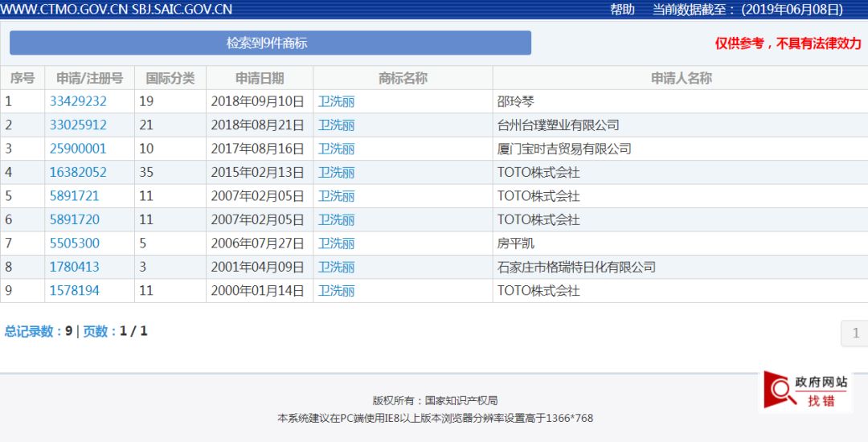Click the 序号 column header
The height and width of the screenshot is (442, 868).
pyautogui.click(x=23, y=78)
